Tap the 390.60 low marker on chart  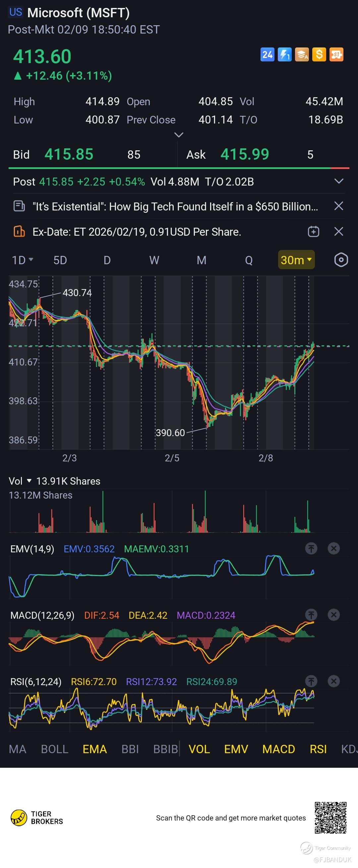coord(170,433)
